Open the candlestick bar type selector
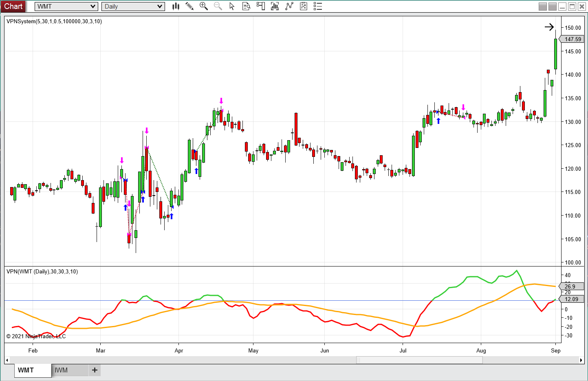This screenshot has width=588, height=381. [176, 6]
